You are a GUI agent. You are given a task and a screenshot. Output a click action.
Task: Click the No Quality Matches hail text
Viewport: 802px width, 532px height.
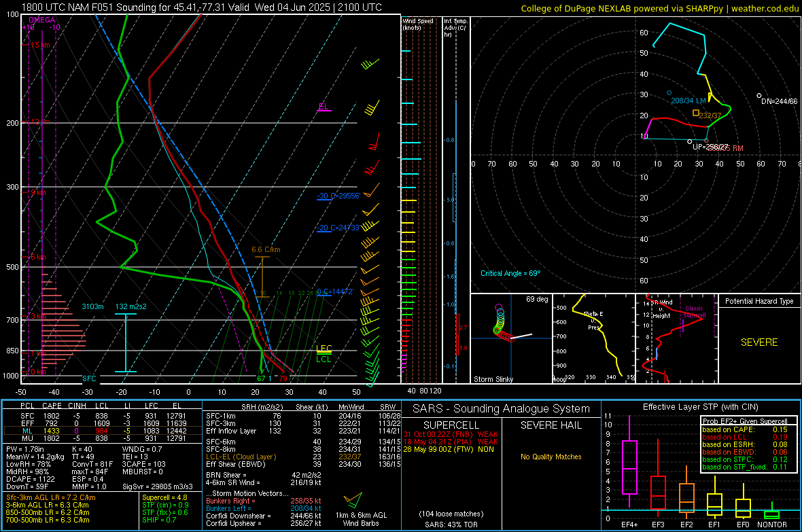551,457
